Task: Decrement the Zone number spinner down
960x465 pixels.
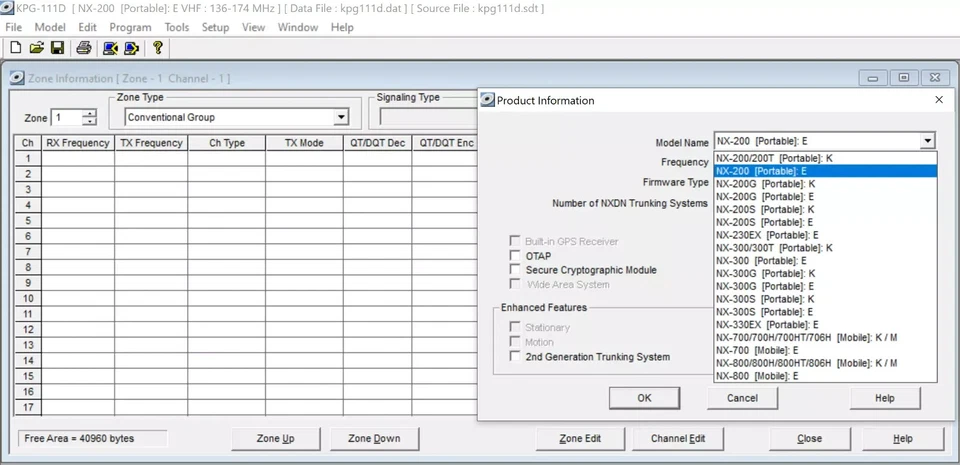Action: pos(89,121)
